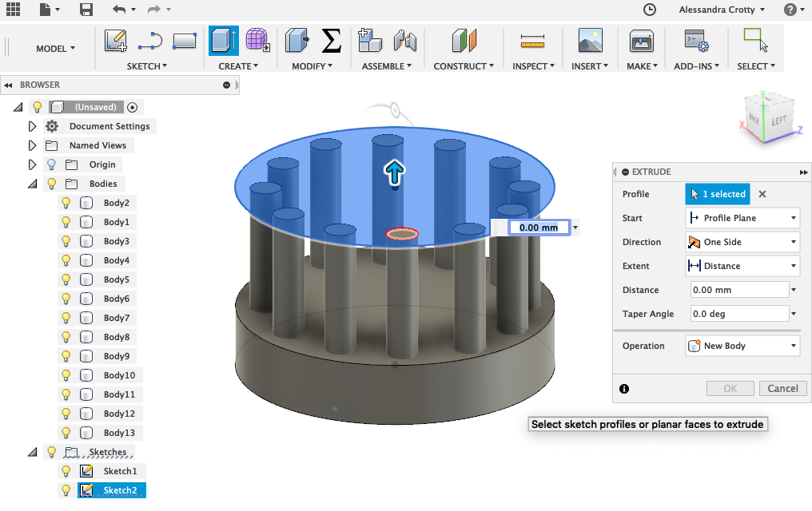Click the Distance input field in dialog

click(739, 290)
